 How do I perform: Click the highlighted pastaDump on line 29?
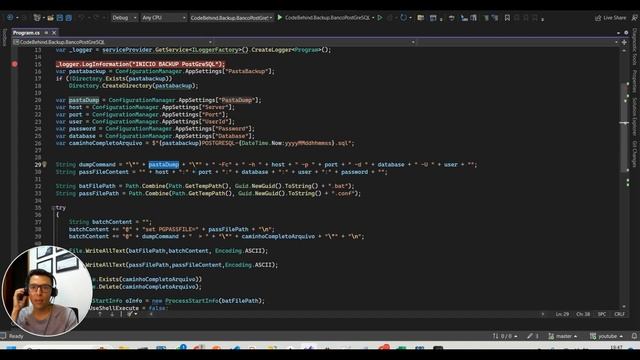tap(164, 164)
